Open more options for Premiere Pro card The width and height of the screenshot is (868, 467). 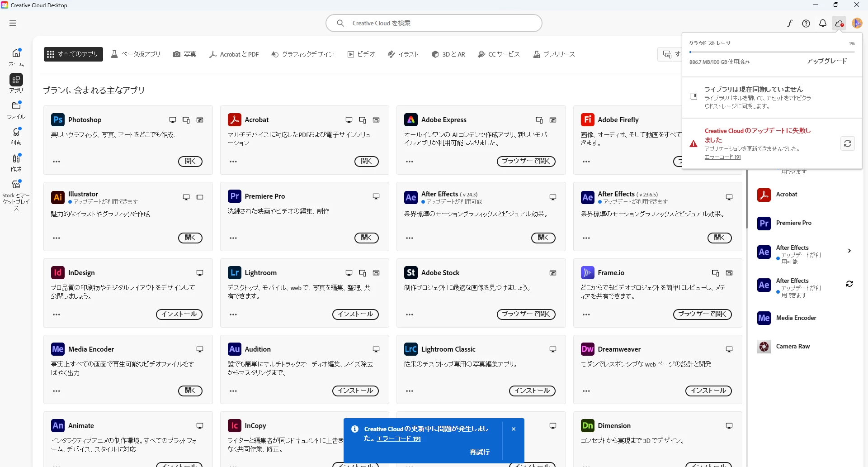pyautogui.click(x=233, y=238)
